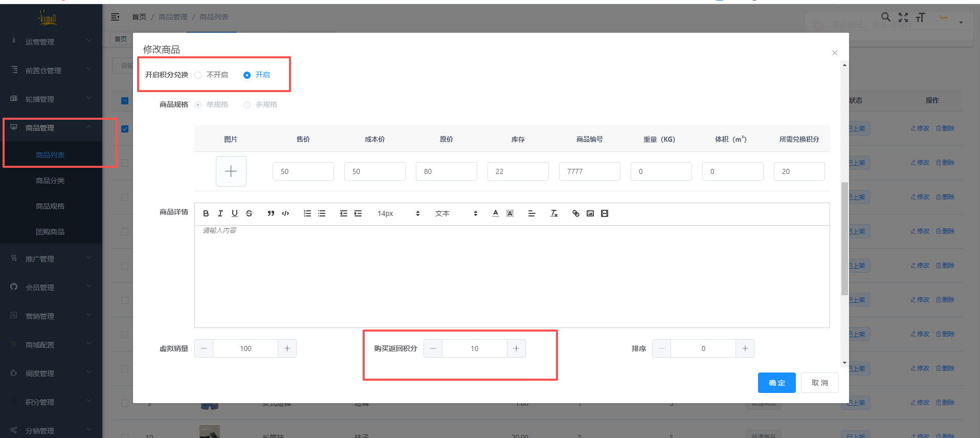Open the 文本 heading style dropdown

[456, 213]
